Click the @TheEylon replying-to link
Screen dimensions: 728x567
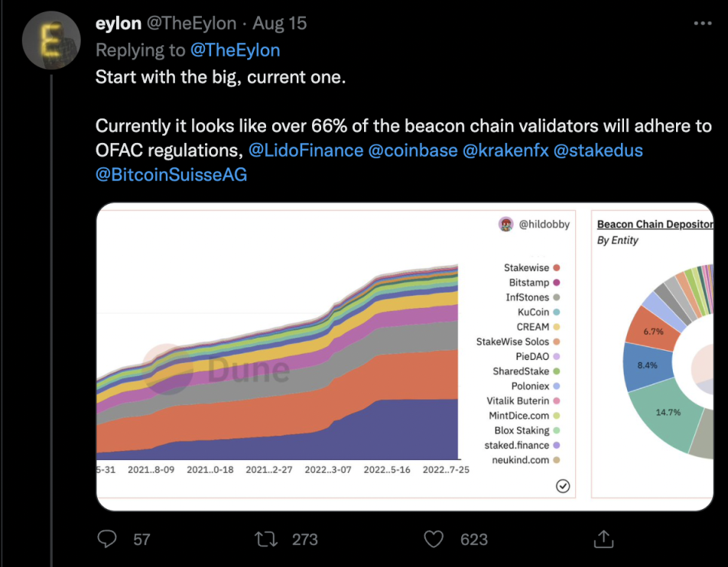[x=236, y=50]
